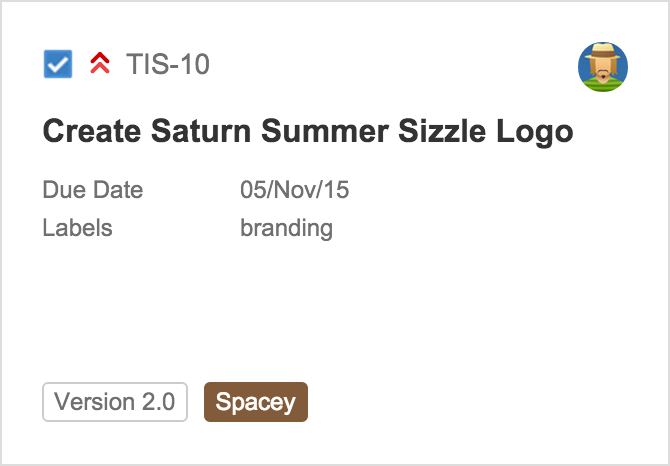Click the word Summer in the title
The width and height of the screenshot is (670, 466).
tap(325, 132)
